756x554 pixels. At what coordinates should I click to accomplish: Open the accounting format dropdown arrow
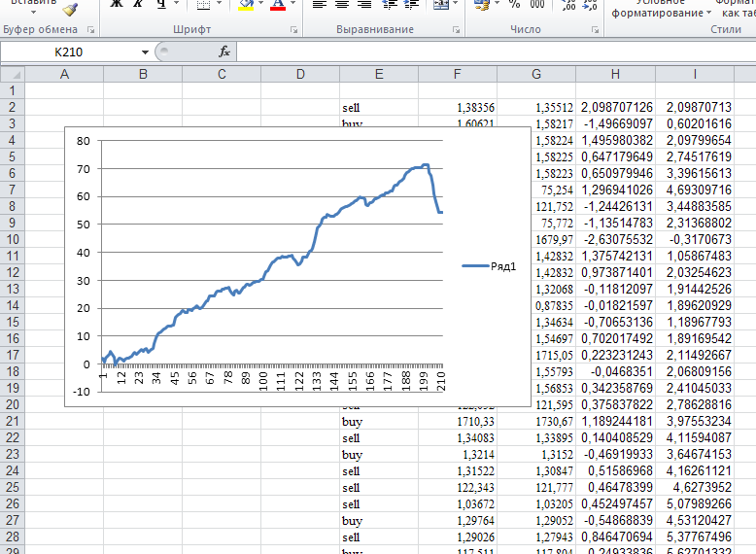pos(498,4)
